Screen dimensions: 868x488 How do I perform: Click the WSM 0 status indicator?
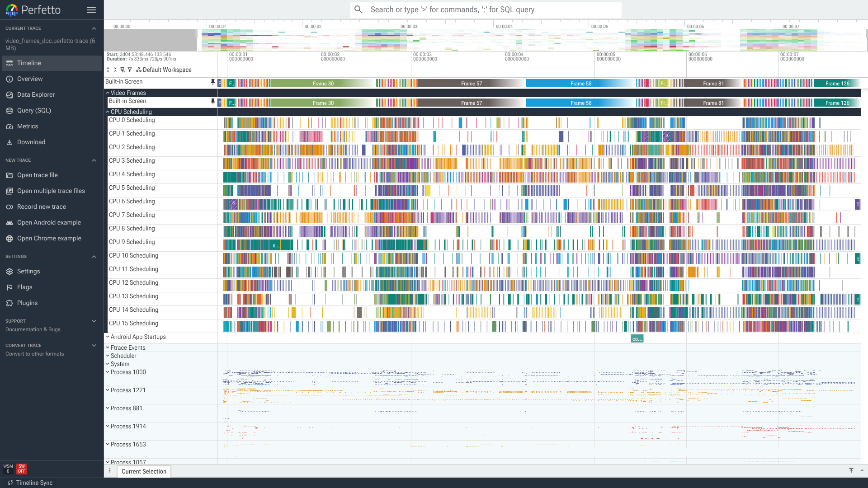[x=8, y=469]
